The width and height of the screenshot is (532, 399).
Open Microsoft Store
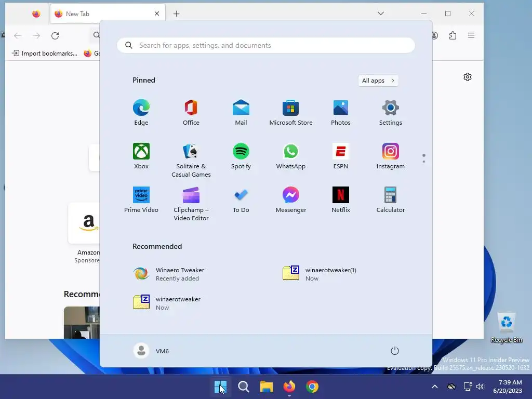291,113
